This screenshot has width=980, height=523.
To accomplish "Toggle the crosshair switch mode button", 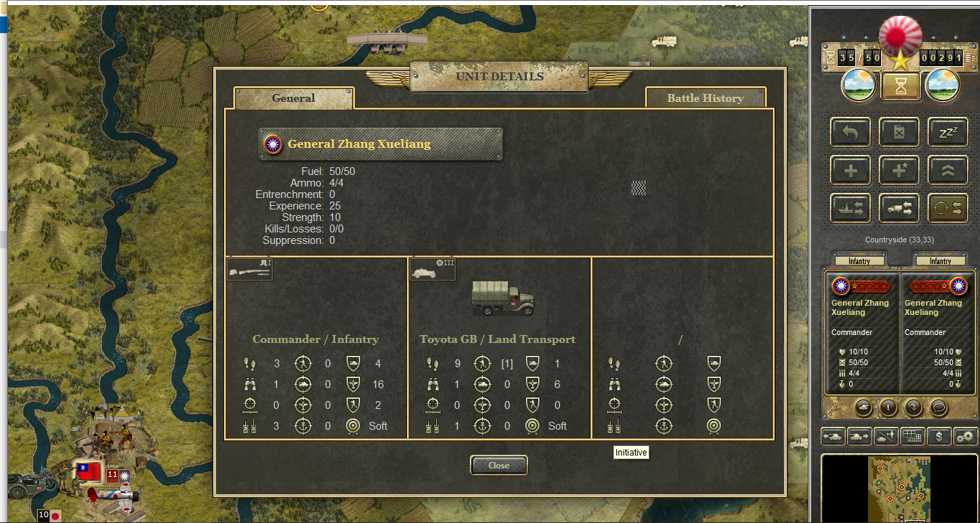I will coord(948,208).
